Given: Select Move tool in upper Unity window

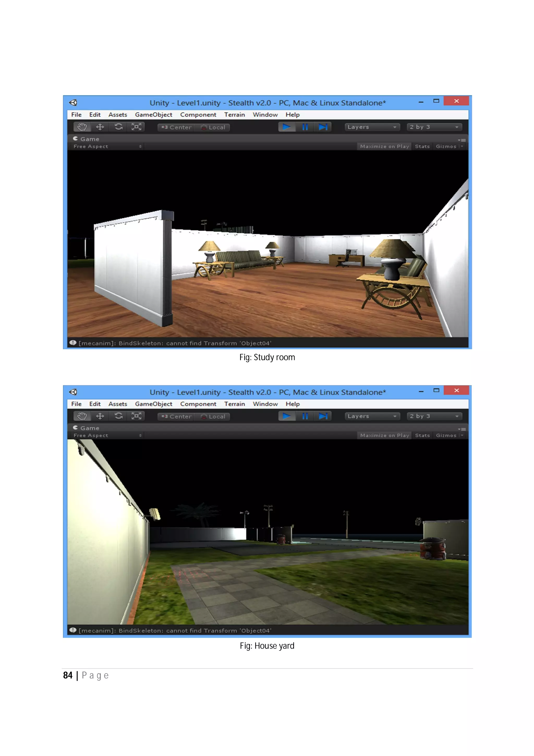Looking at the screenshot, I should coord(100,127).
